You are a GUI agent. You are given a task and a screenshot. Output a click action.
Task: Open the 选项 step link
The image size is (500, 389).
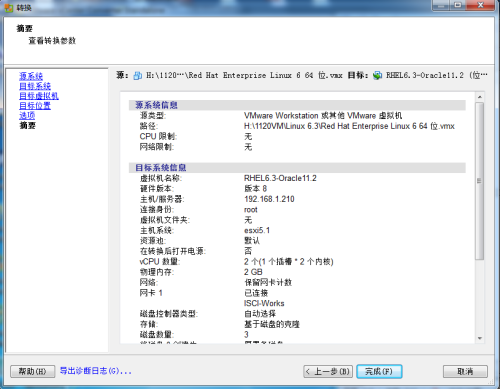point(27,116)
